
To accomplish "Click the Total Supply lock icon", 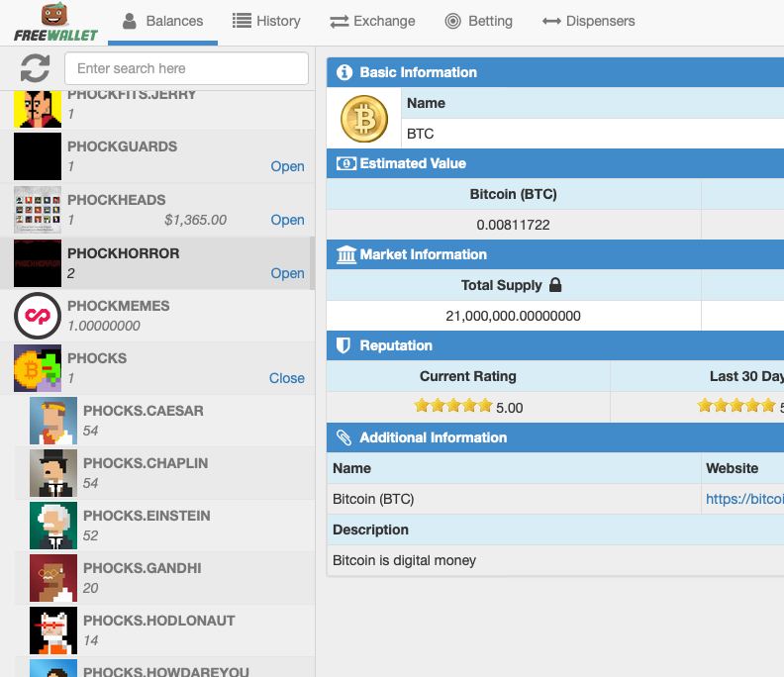I will point(555,285).
